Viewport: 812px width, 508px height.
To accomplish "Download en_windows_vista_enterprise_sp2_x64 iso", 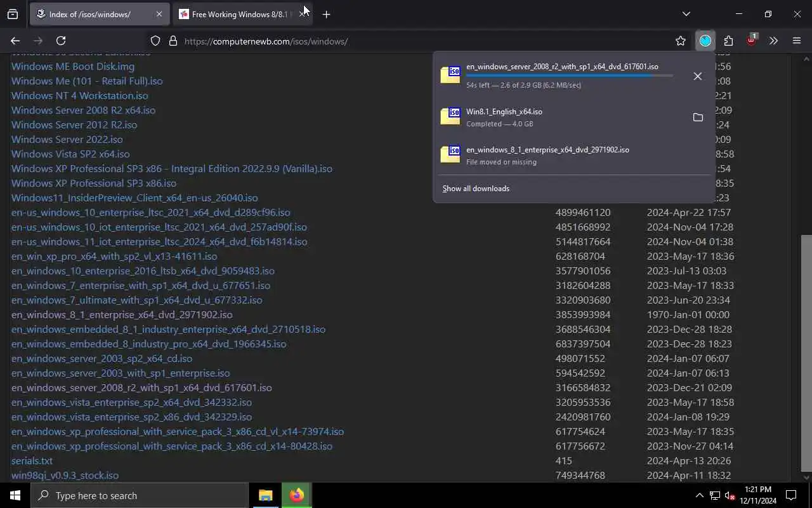I will (x=131, y=402).
